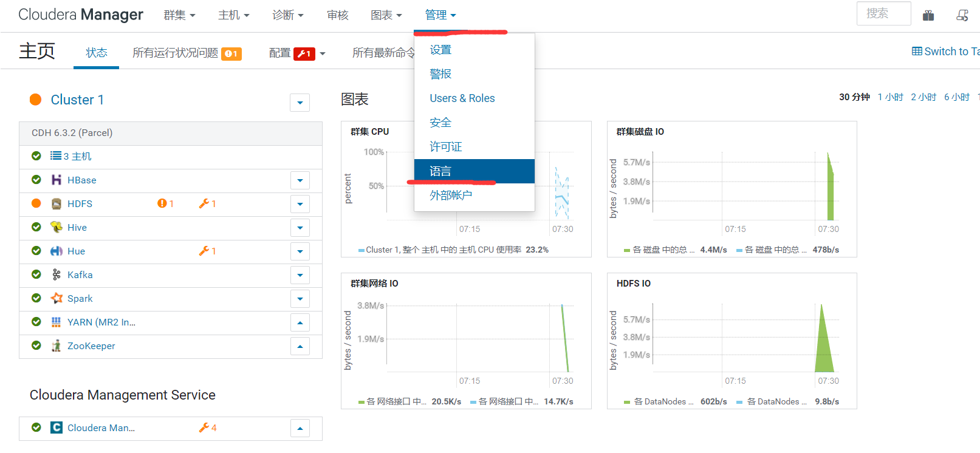Image resolution: width=980 pixels, height=453 pixels.
Task: Click the running commands icon at top right
Action: click(962, 15)
